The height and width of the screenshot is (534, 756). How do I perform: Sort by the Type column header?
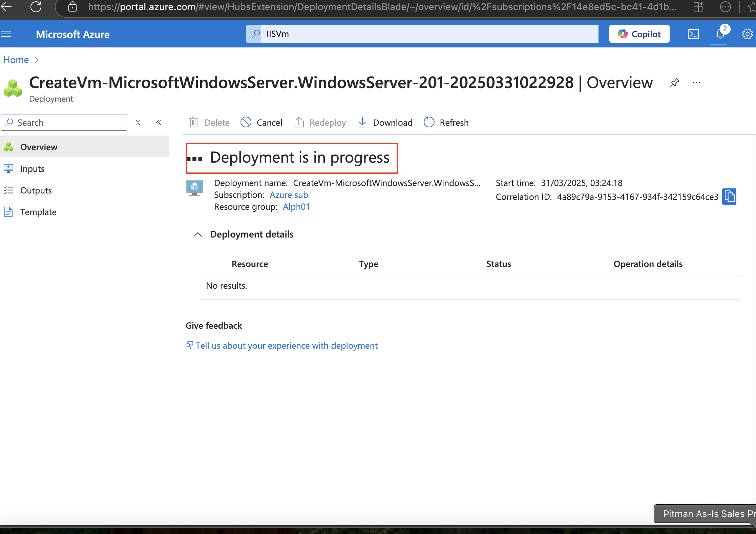369,264
